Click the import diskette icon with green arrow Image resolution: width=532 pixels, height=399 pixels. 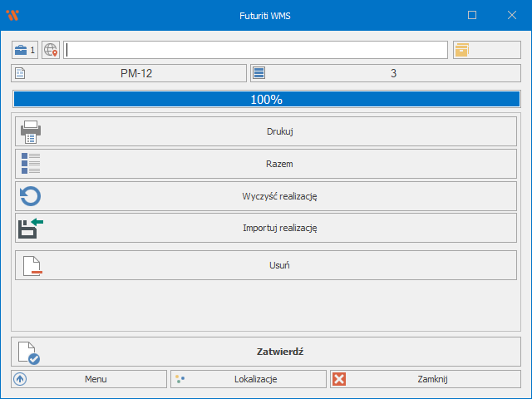pyautogui.click(x=31, y=228)
